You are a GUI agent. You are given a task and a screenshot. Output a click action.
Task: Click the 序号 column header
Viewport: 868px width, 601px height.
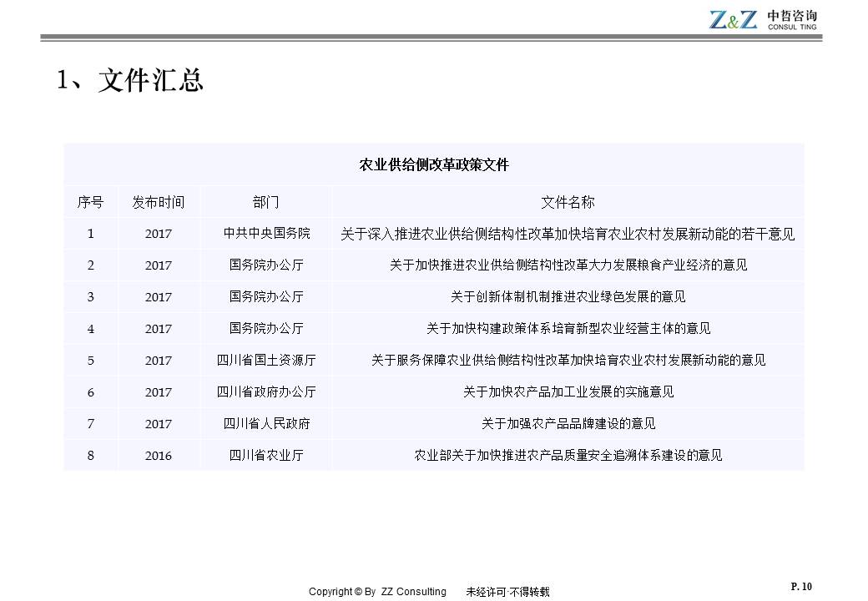(x=91, y=202)
